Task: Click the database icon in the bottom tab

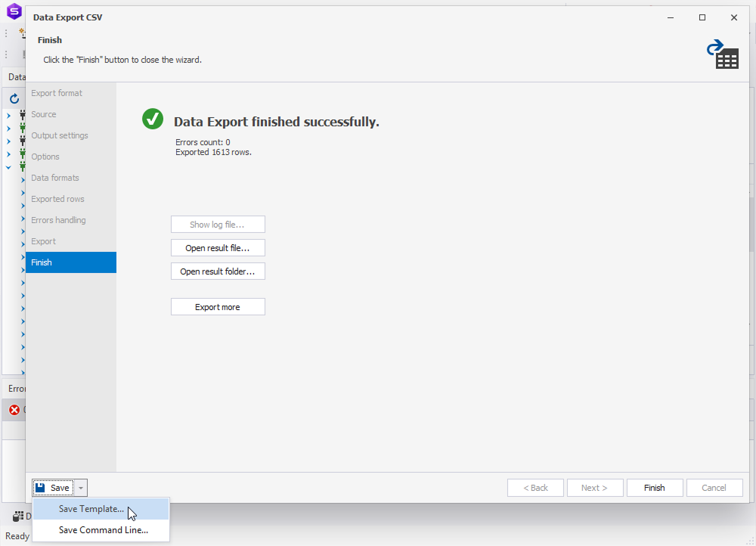Action: point(17,516)
